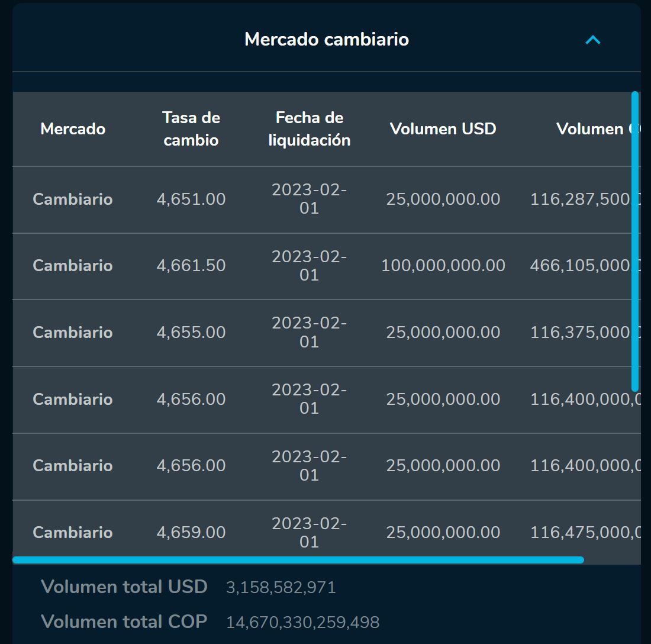This screenshot has height=644, width=651.
Task: Click the Mercado cambiario title text
Action: point(326,39)
